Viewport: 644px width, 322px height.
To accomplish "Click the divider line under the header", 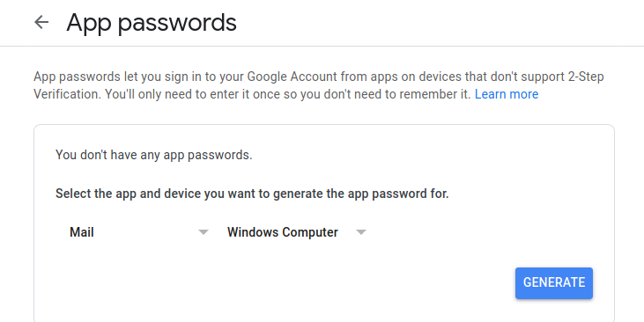I will pos(322,46).
